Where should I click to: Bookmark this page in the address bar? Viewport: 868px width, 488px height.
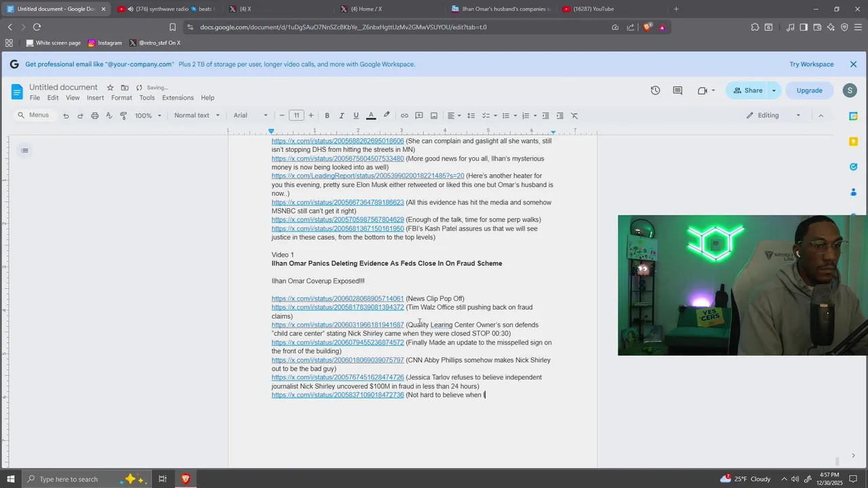point(172,27)
